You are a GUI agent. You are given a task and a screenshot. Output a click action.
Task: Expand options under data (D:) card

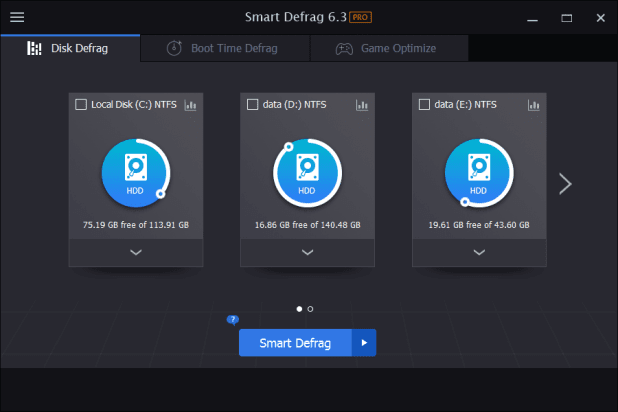pos(307,252)
